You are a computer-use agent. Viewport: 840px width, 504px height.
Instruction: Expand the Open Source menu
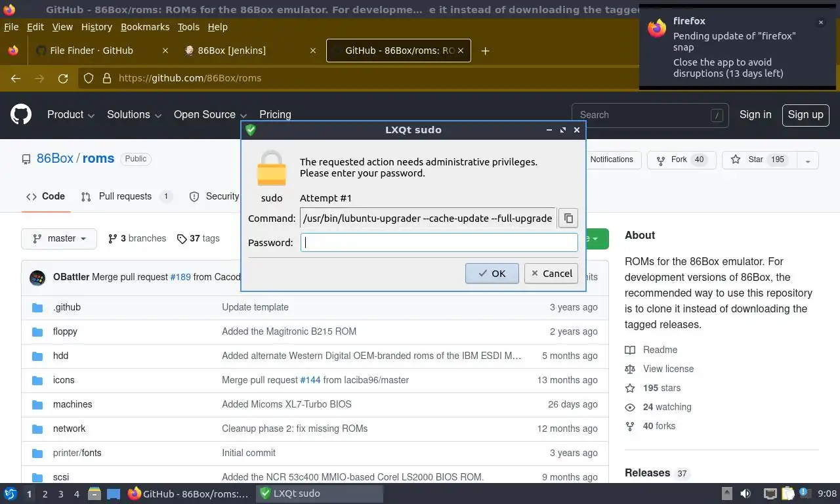pyautogui.click(x=210, y=115)
